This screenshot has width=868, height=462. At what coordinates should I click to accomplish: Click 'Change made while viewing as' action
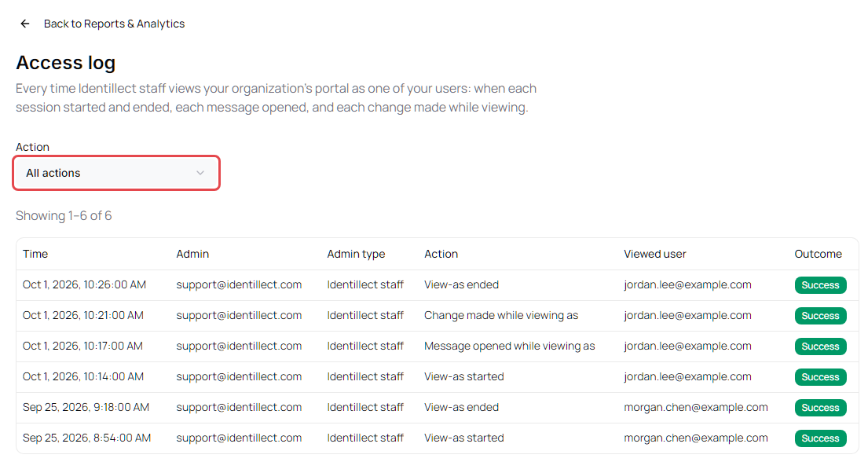pyautogui.click(x=501, y=315)
